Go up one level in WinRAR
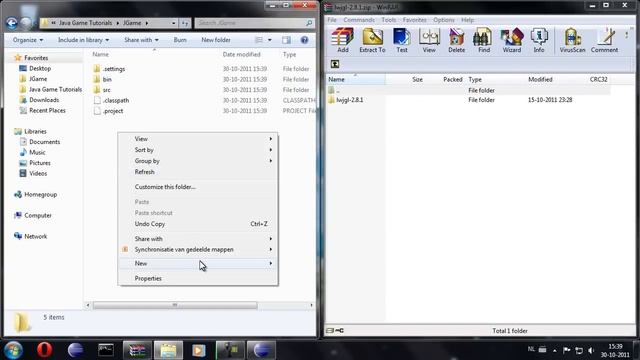The image size is (640, 360). click(335, 64)
